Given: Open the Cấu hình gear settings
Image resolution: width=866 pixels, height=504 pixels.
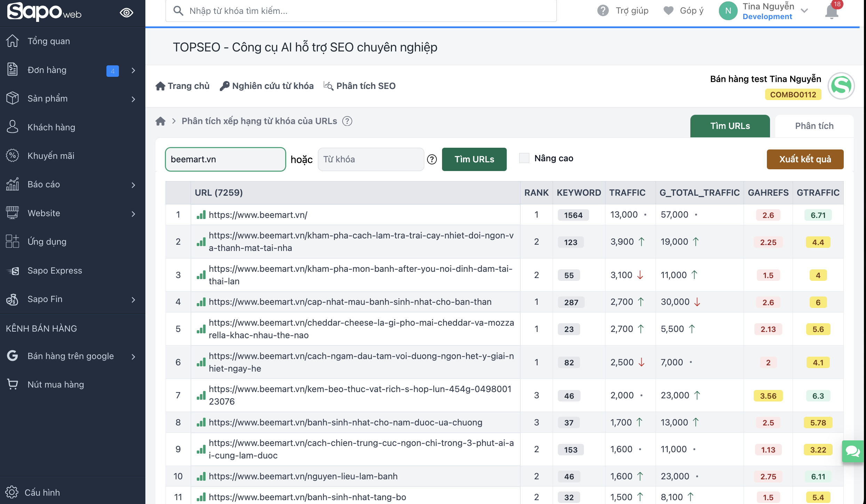Looking at the screenshot, I should [12, 492].
